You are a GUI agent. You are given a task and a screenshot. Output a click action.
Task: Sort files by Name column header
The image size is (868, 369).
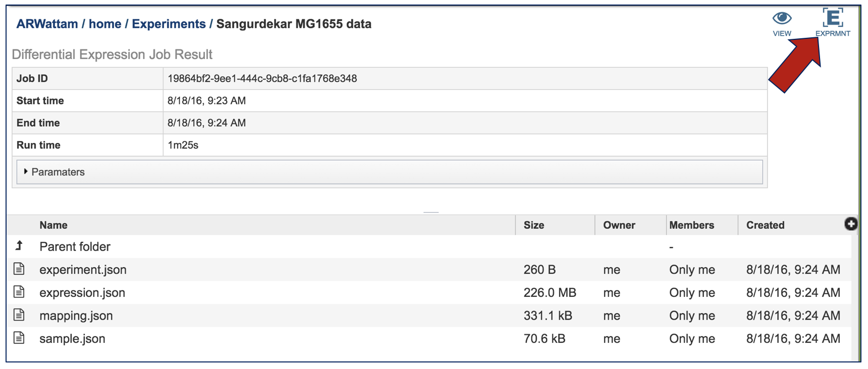(53, 225)
